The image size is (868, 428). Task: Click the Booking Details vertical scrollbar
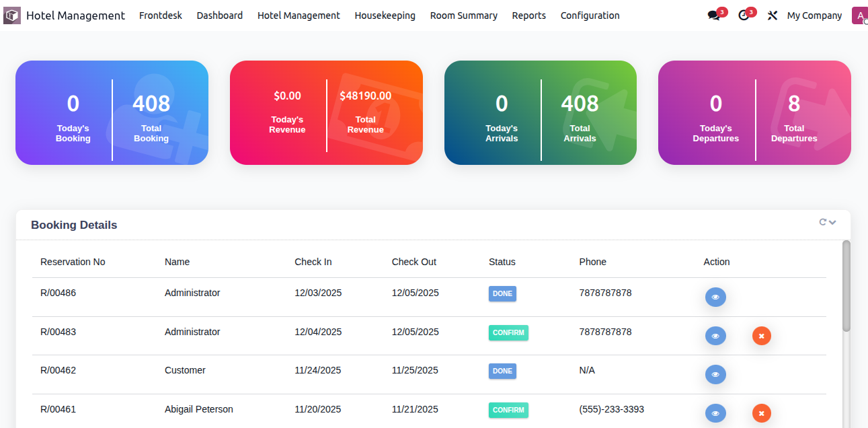[x=846, y=286]
